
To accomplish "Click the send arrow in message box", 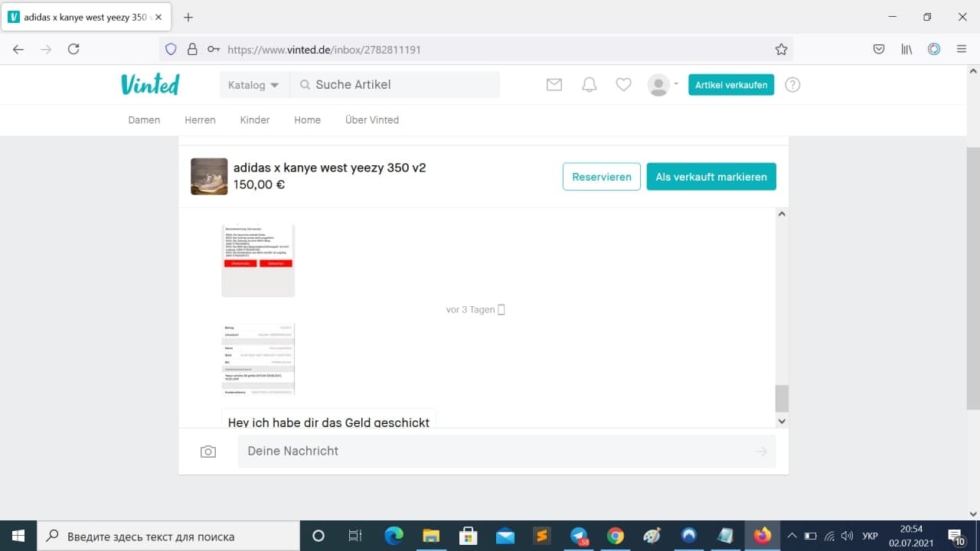I will click(x=761, y=452).
